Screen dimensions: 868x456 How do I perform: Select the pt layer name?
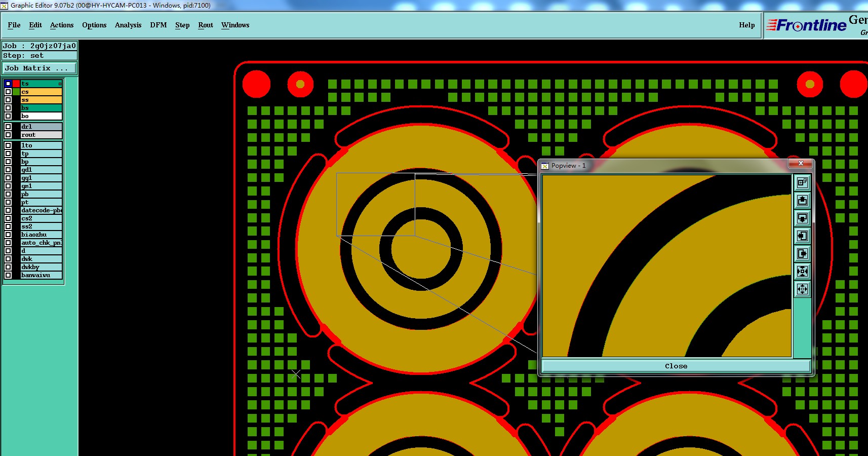(x=41, y=202)
